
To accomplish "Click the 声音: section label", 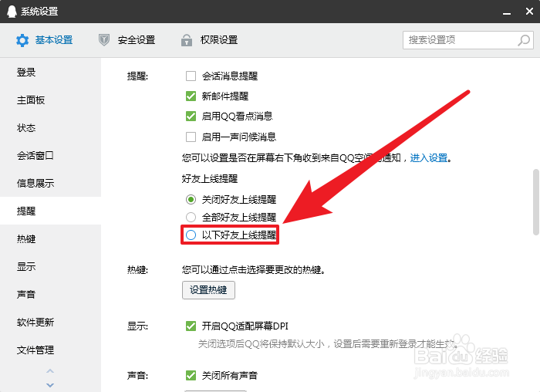I will (137, 376).
